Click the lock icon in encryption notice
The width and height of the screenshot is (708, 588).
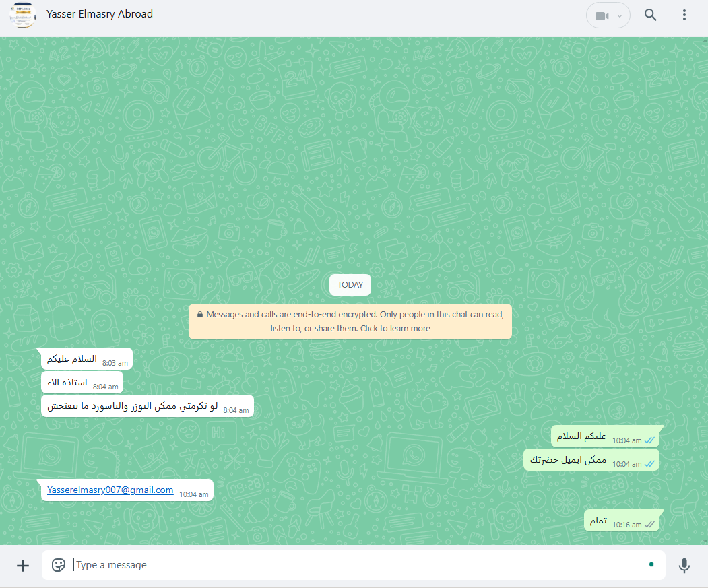199,314
